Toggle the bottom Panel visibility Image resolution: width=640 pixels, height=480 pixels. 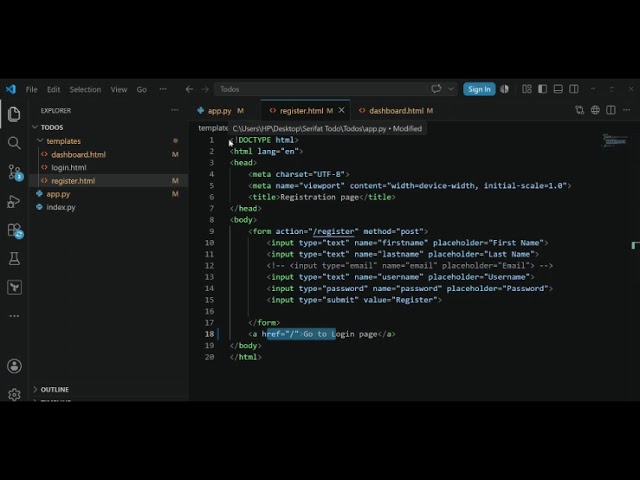(558, 89)
